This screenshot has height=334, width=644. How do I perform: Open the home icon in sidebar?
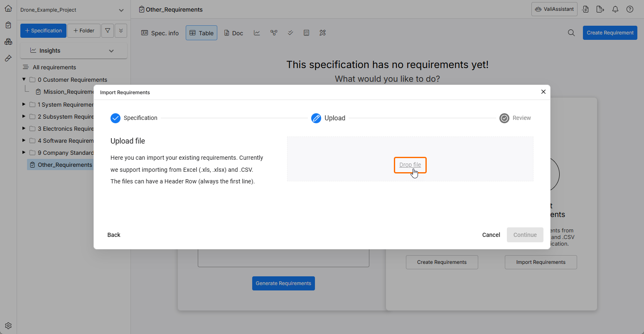pyautogui.click(x=8, y=8)
